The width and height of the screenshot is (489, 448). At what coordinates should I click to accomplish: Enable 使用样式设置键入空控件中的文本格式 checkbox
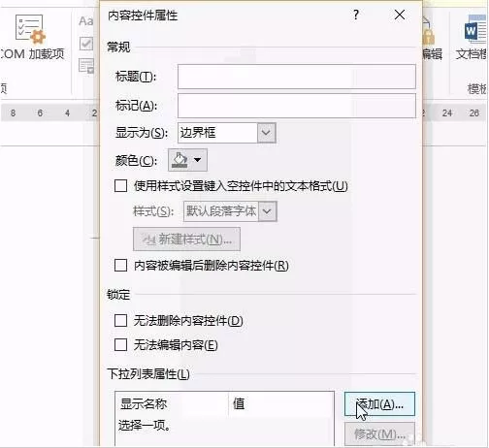coord(120,186)
